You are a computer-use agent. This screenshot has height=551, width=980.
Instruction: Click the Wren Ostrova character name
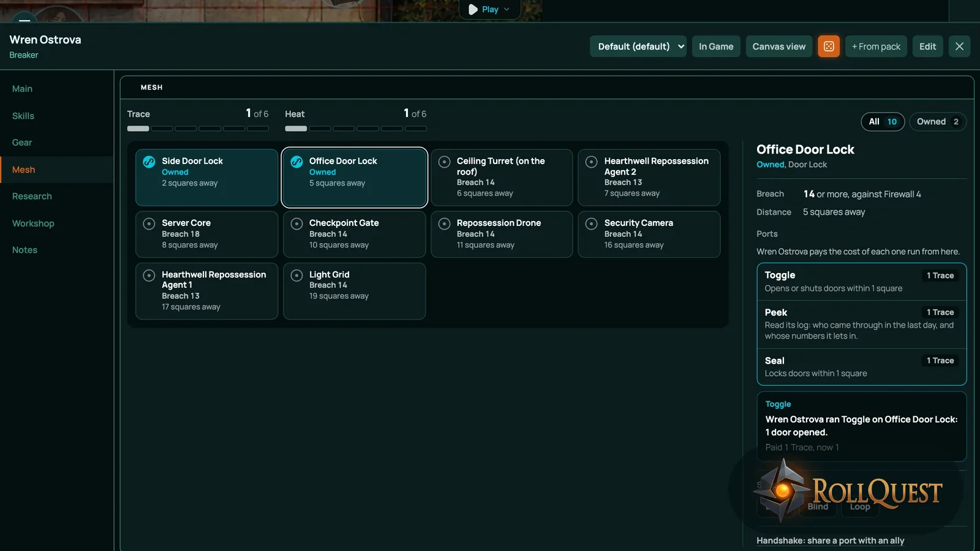pyautogui.click(x=45, y=40)
